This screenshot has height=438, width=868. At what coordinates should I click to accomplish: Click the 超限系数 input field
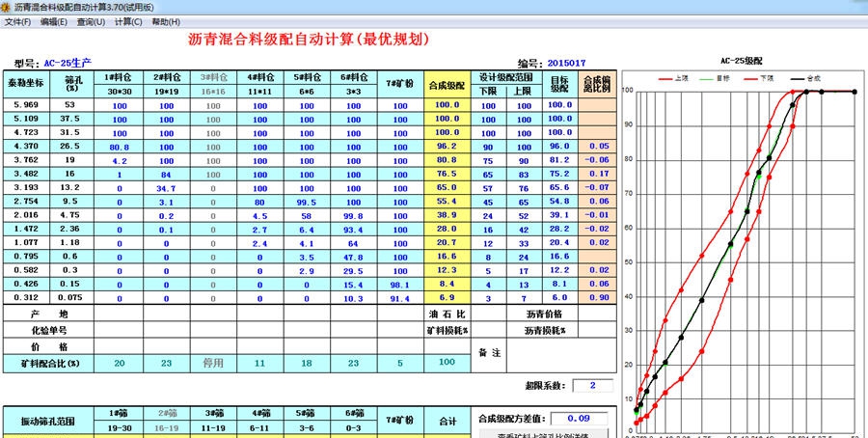point(592,385)
